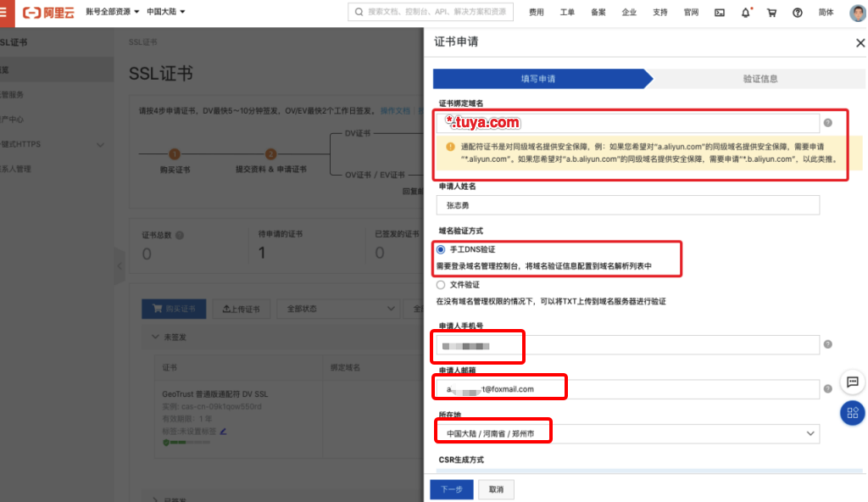Click help icon beside 申请人手机号 field
The height and width of the screenshot is (502, 868).
point(827,344)
